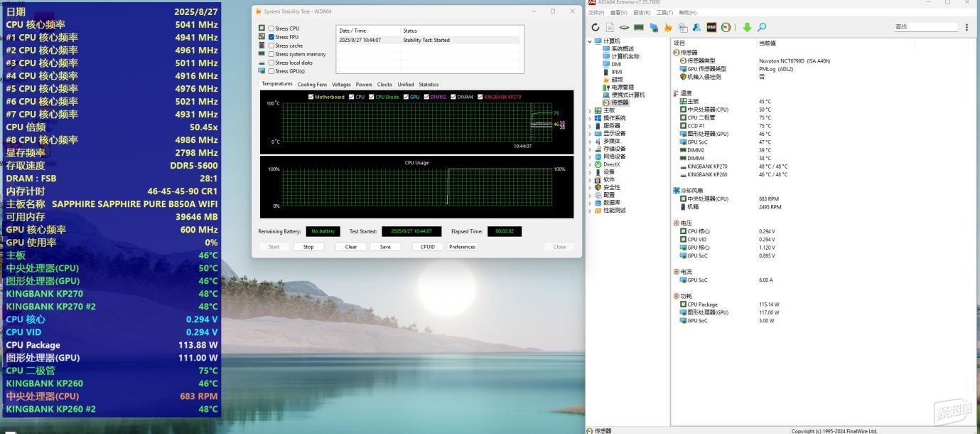Toggle the DIMM2 graph checkbox
The image size is (980, 434).
[x=426, y=97]
